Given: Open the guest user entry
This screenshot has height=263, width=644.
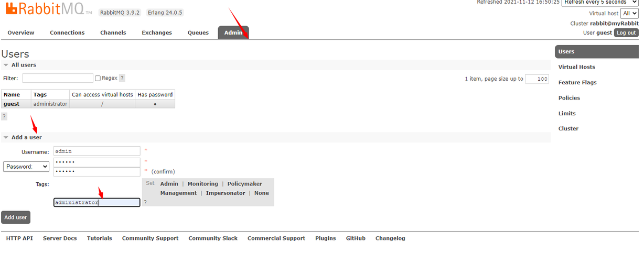Looking at the screenshot, I should [12, 104].
